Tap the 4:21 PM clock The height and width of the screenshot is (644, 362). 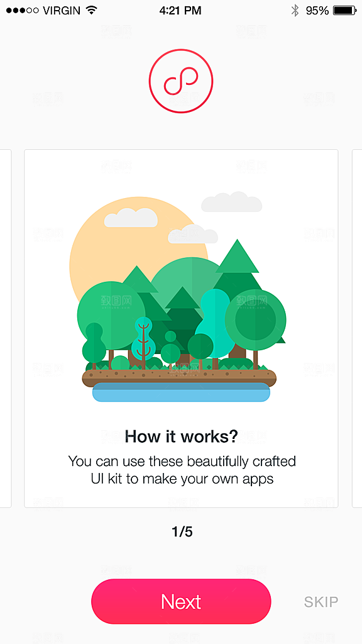click(180, 10)
